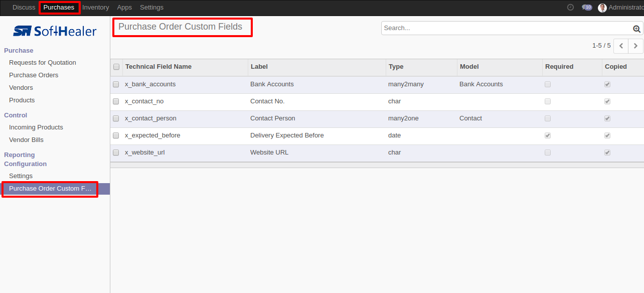644x293 pixels.
Task: Sort by Technical Field Name column
Action: (158, 67)
